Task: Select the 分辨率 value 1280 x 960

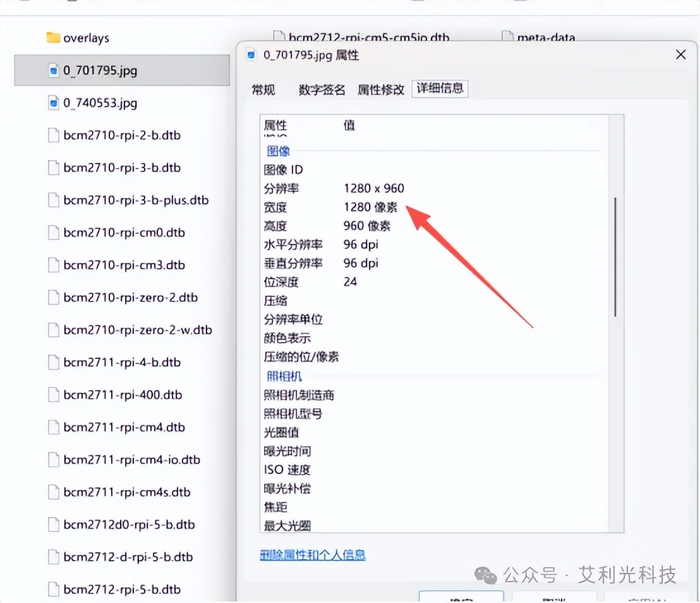Action: [374, 188]
